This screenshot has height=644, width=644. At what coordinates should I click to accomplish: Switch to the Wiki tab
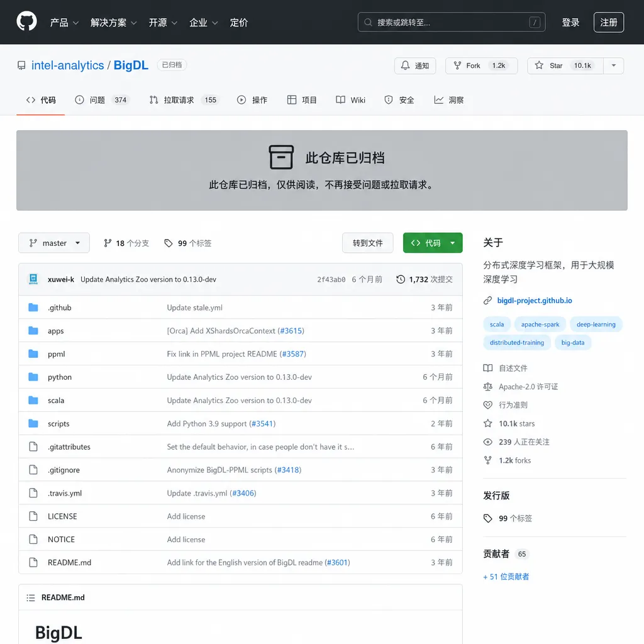point(350,100)
